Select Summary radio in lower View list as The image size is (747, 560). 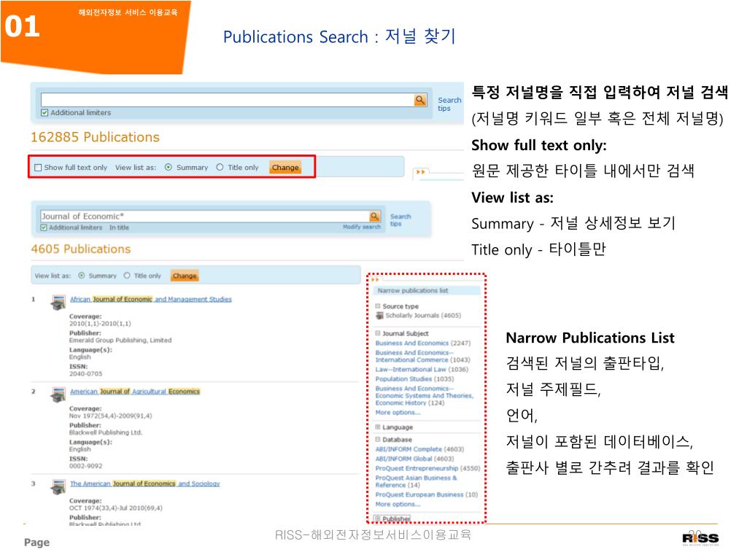82,275
